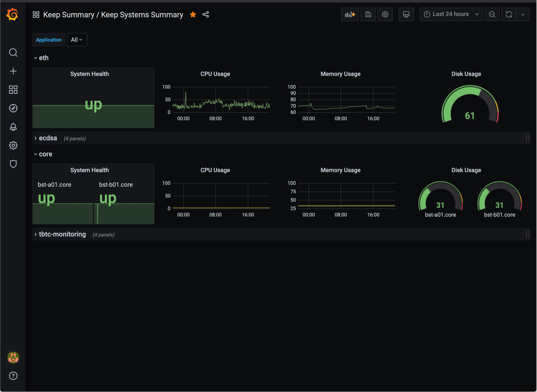This screenshot has height=392, width=537.
Task: Open the Grafana home logo
Action: [x=12, y=15]
